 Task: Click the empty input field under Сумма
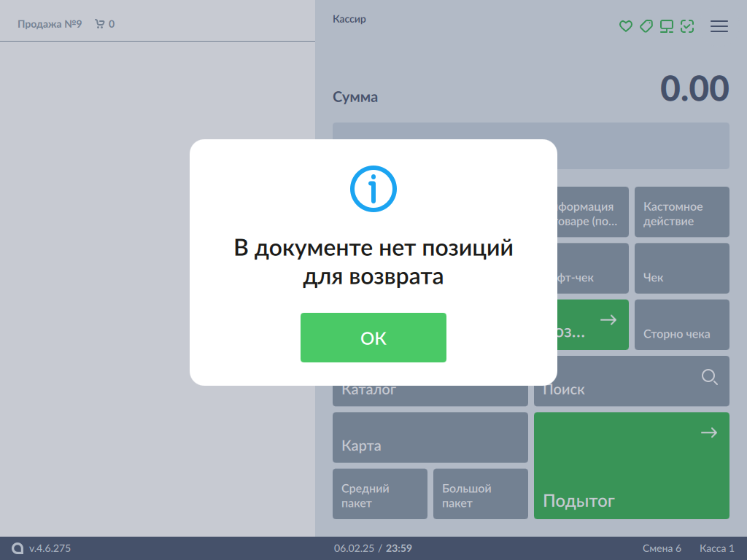click(642, 146)
